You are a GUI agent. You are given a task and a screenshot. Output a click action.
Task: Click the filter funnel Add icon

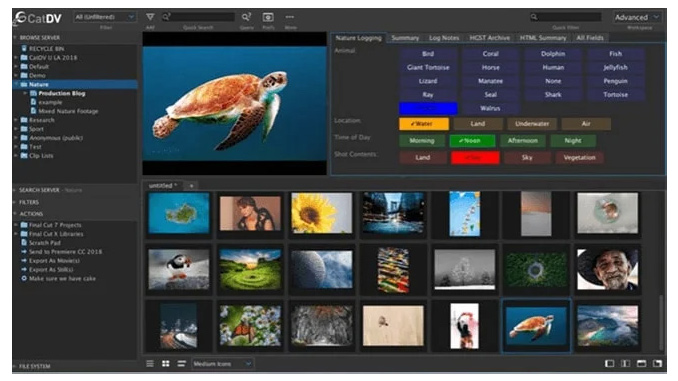coord(150,17)
